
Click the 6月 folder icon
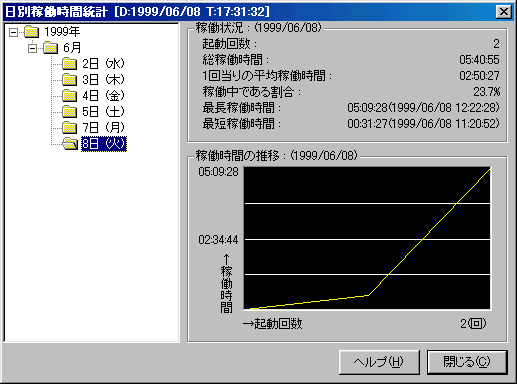coord(51,48)
